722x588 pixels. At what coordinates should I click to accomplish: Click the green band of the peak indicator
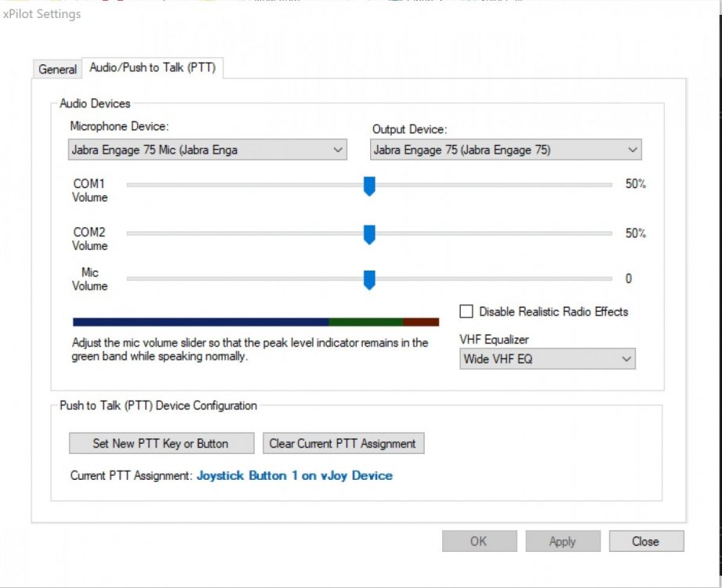click(x=365, y=322)
